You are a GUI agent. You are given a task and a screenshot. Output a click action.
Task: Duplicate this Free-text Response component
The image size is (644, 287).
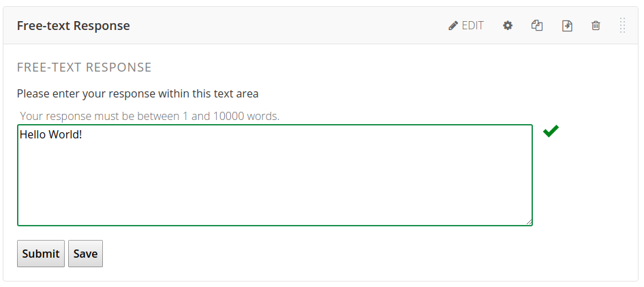point(537,26)
